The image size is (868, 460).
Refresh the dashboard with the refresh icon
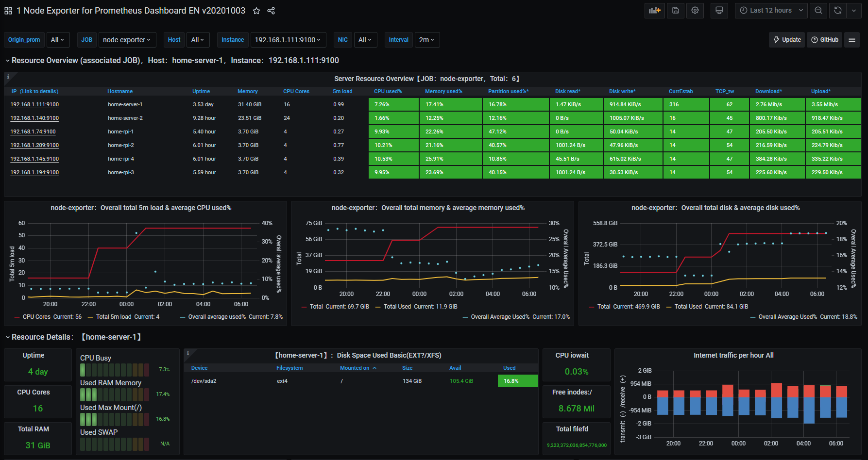837,10
